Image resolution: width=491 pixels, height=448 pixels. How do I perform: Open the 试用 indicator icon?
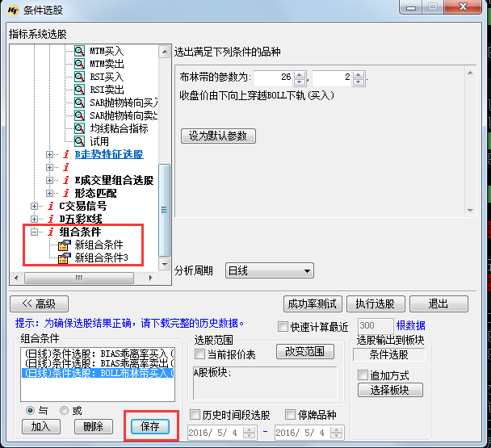click(79, 141)
